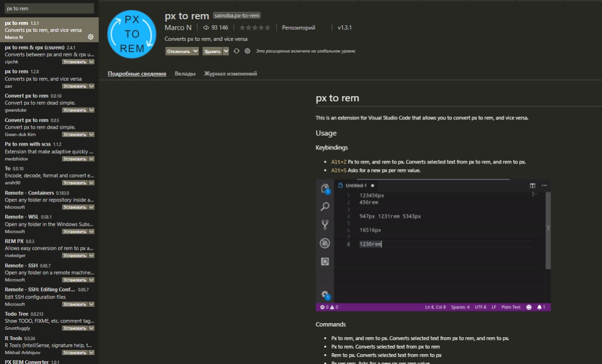Open install options arrow for gwanduke's extension

[91, 110]
